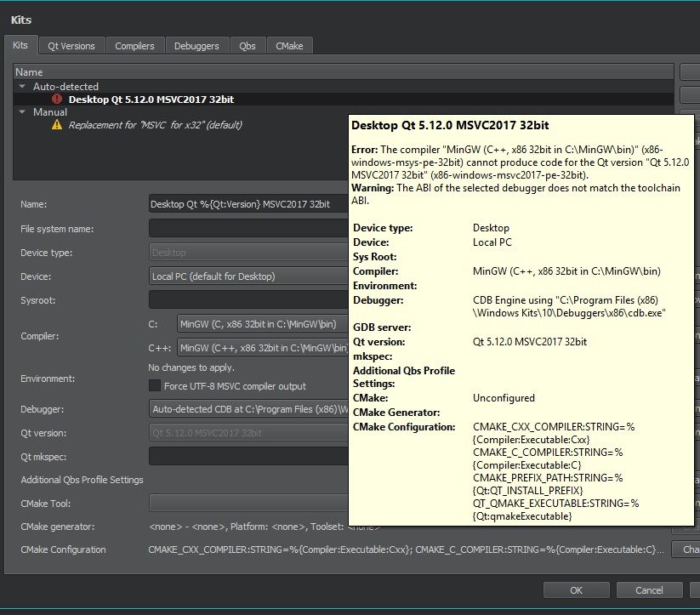
Task: Click the CMake Configuration string text
Action: click(x=406, y=550)
